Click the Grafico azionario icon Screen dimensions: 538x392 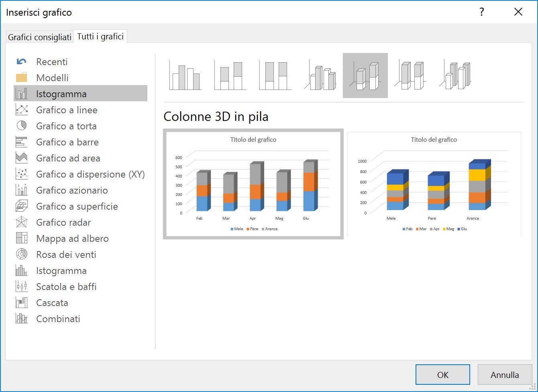point(21,190)
